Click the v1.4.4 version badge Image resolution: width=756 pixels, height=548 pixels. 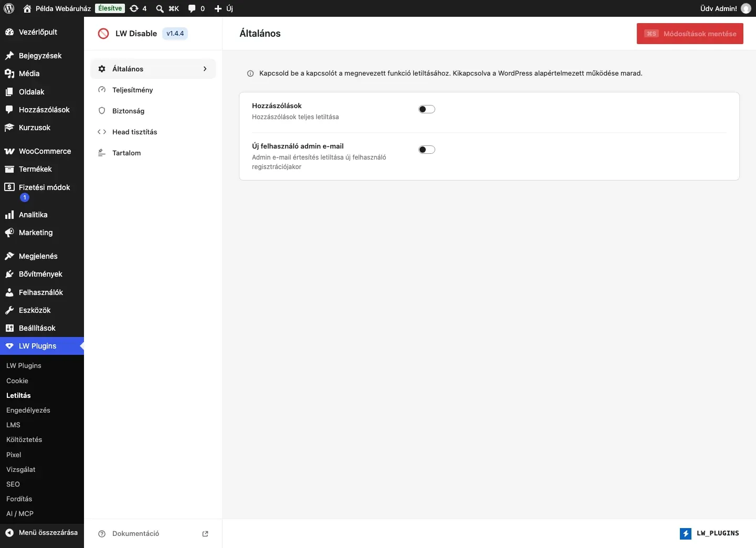click(x=175, y=34)
